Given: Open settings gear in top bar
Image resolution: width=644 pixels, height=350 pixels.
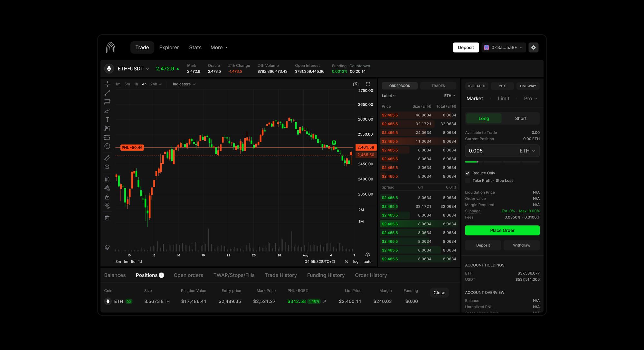Looking at the screenshot, I should (x=533, y=47).
